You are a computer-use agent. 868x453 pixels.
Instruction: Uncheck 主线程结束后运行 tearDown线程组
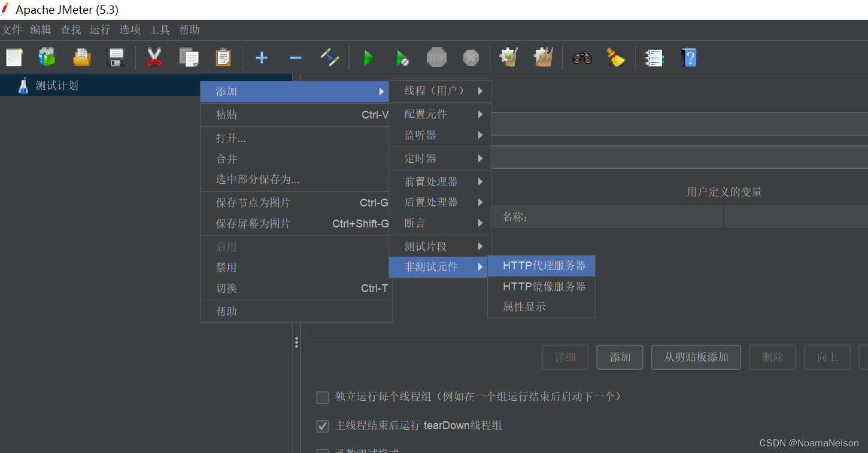pos(323,425)
